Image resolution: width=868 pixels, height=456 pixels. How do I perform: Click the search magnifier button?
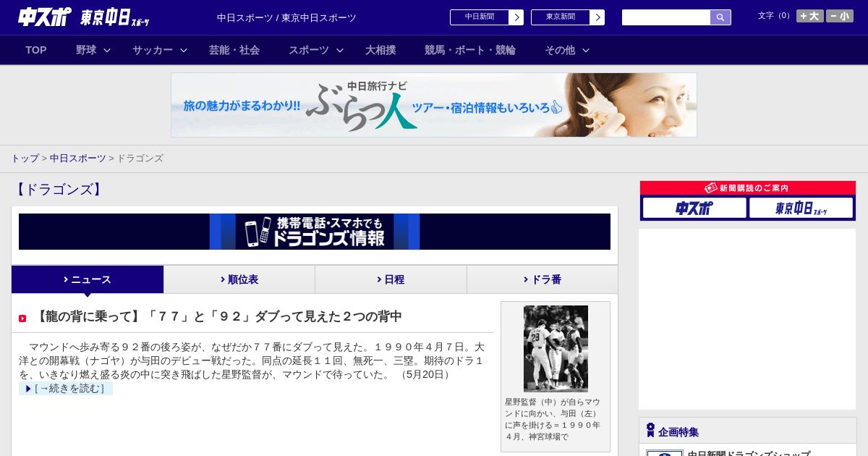point(720,17)
